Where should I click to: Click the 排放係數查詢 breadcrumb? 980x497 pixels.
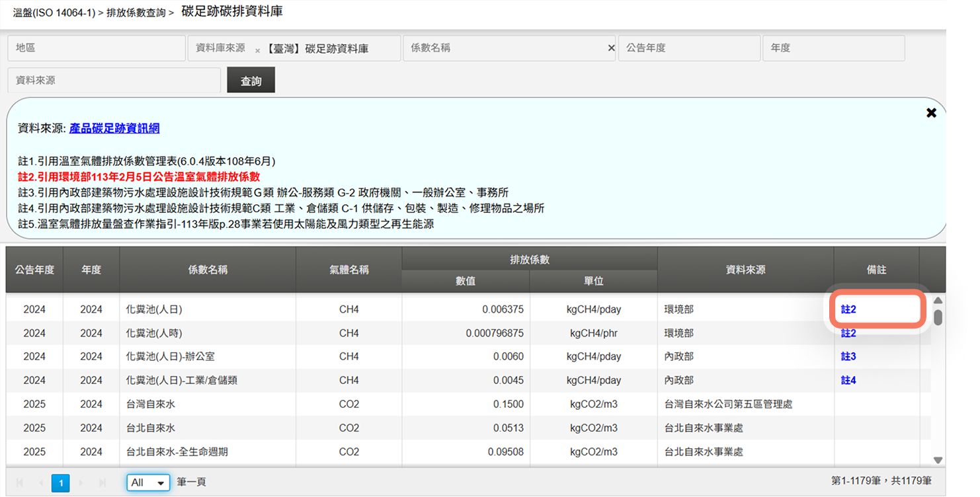point(136,13)
